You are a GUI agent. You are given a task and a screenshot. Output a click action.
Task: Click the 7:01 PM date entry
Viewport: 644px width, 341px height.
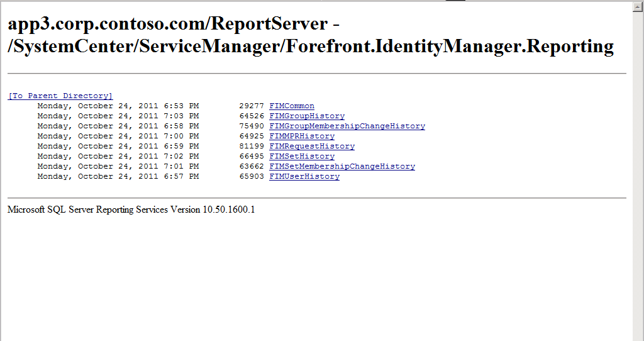pos(118,166)
